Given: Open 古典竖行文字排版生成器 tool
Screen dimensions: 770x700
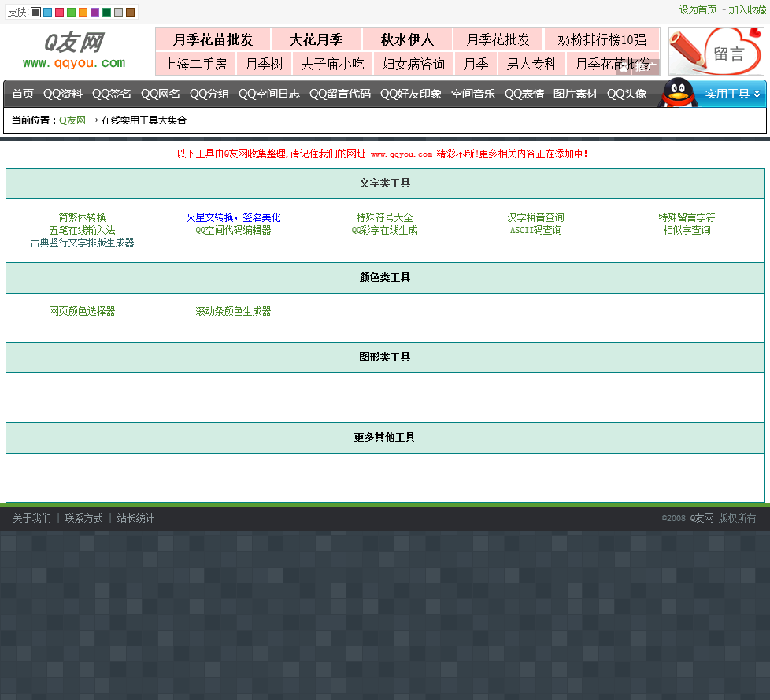Looking at the screenshot, I should click(82, 243).
